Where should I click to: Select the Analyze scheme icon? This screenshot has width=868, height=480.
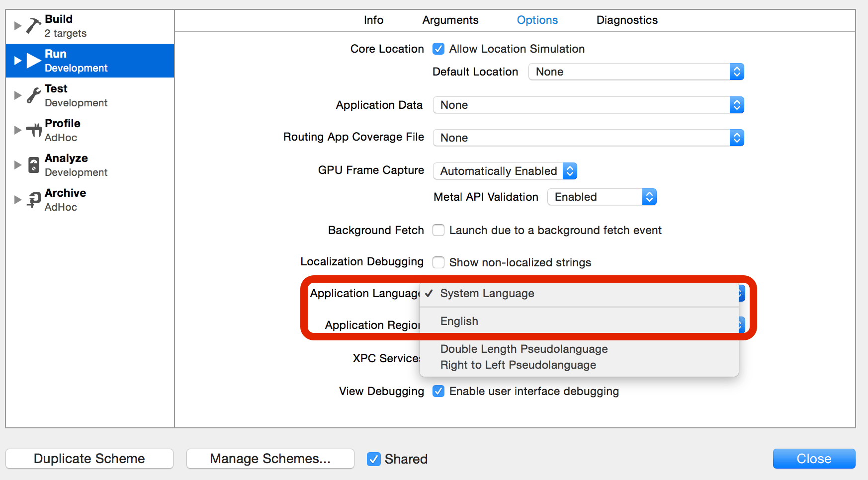pyautogui.click(x=32, y=164)
